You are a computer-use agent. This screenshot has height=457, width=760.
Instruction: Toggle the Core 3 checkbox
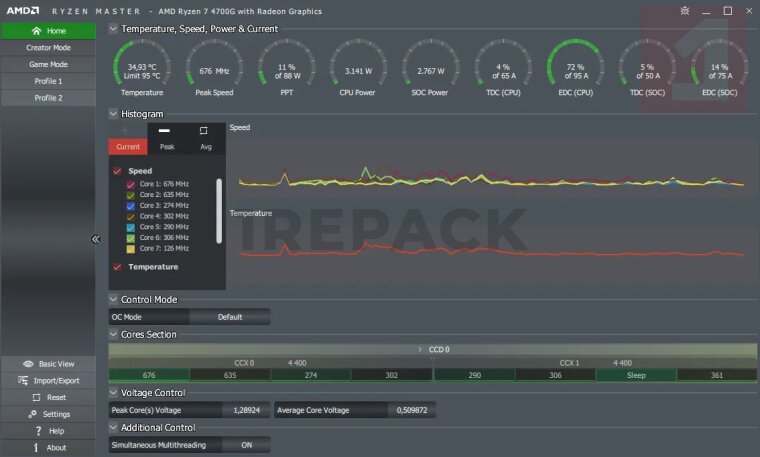tap(131, 206)
